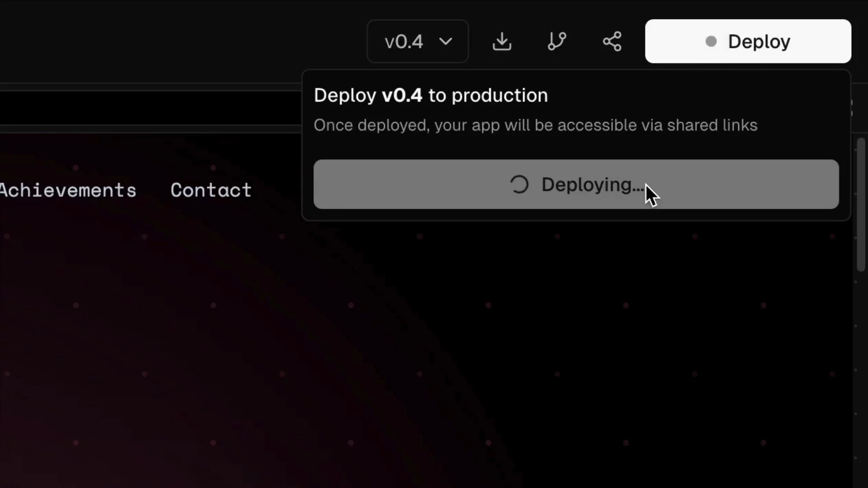
Task: Click the download icon in the toolbar
Action: click(x=502, y=42)
